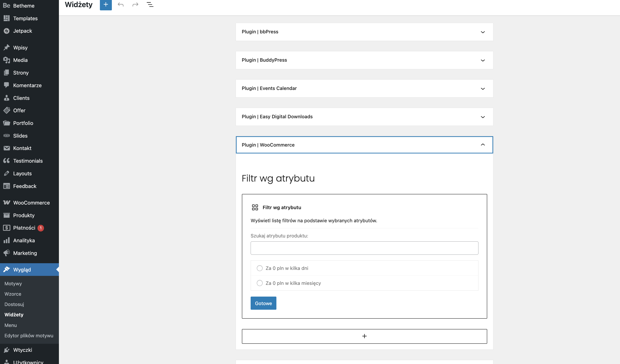
Task: Open Edytor plików motywu submenu entry
Action: point(29,335)
